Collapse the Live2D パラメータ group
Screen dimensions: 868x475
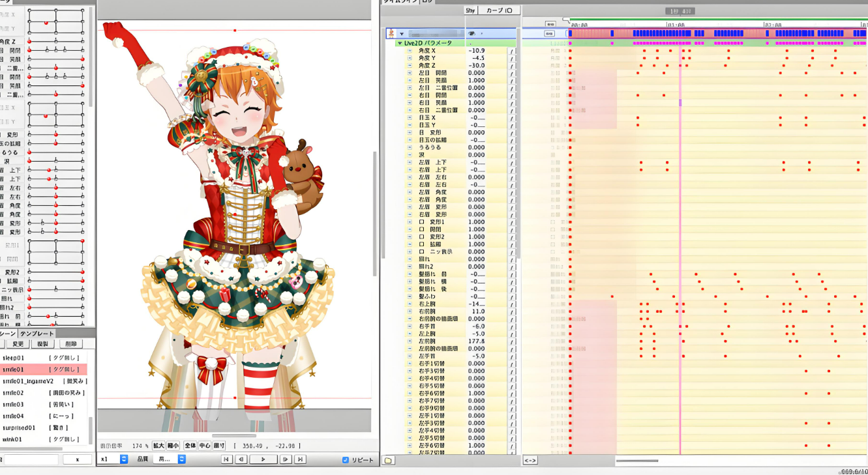point(400,43)
